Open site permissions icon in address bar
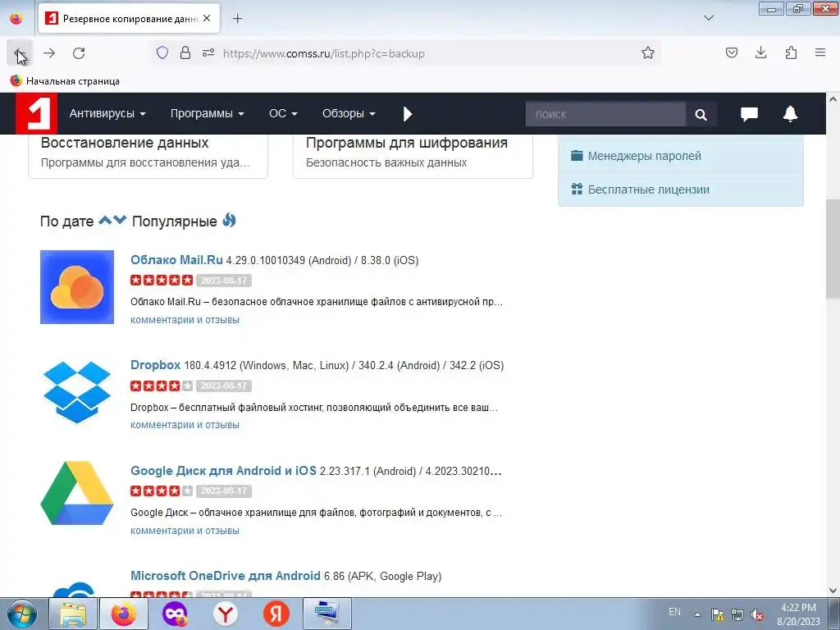Image resolution: width=840 pixels, height=630 pixels. tap(208, 52)
